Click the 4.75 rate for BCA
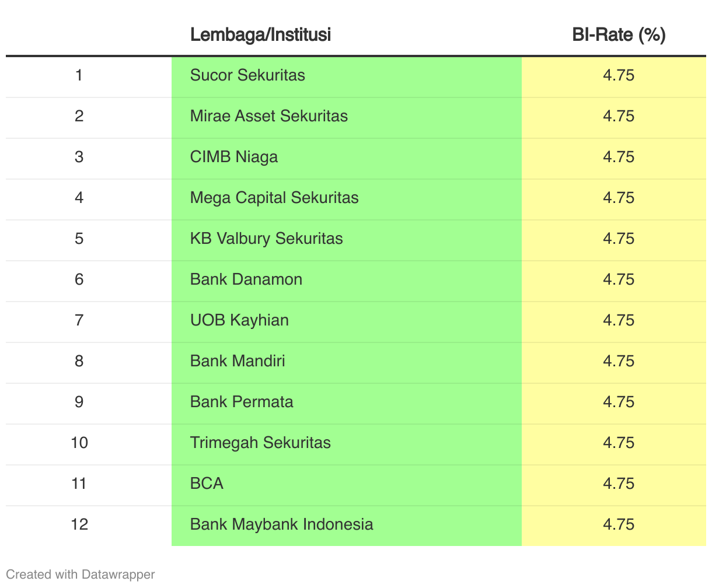The width and height of the screenshot is (712, 588). click(x=619, y=484)
